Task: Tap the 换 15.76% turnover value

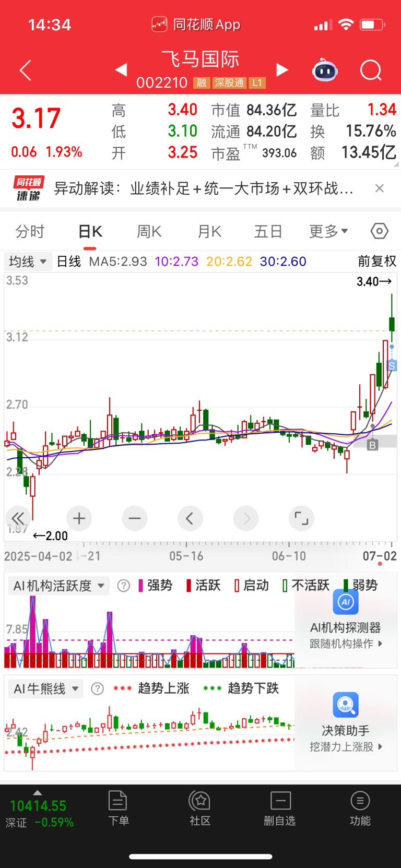Action: 371,131
